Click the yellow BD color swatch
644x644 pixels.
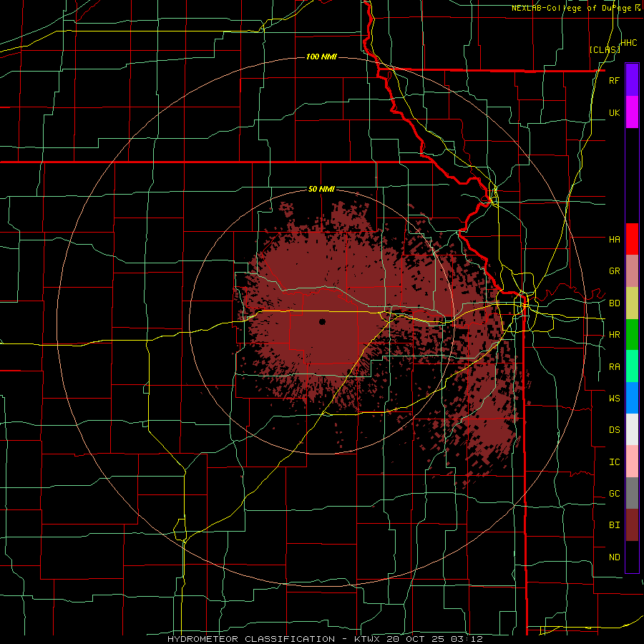(632, 303)
